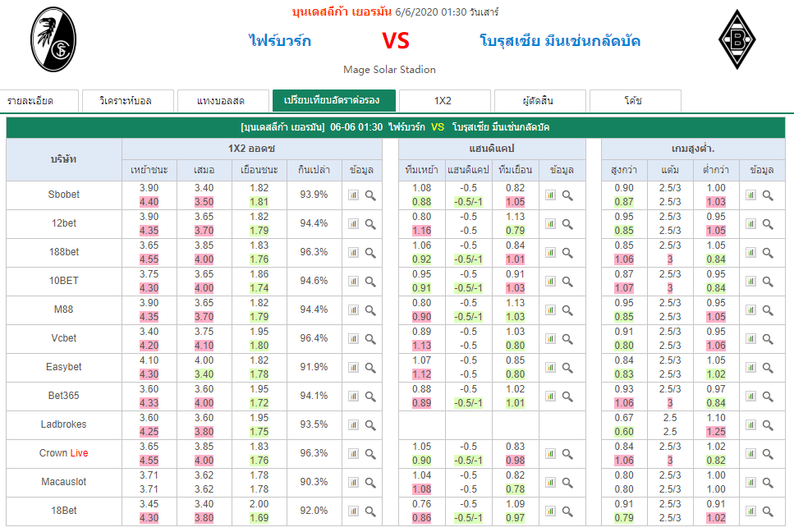Click the 1X2 ออดซ column group header

pos(252,149)
